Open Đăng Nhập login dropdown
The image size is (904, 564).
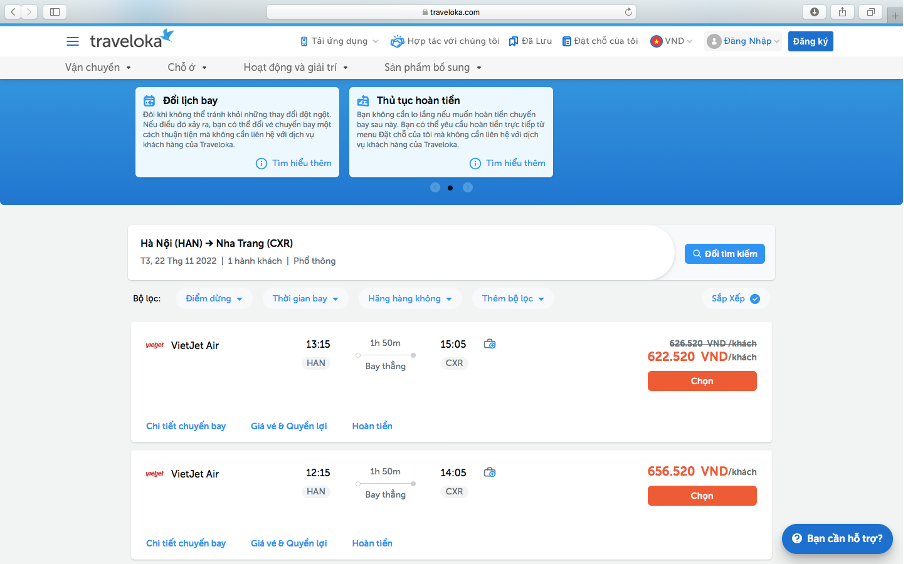pyautogui.click(x=743, y=42)
